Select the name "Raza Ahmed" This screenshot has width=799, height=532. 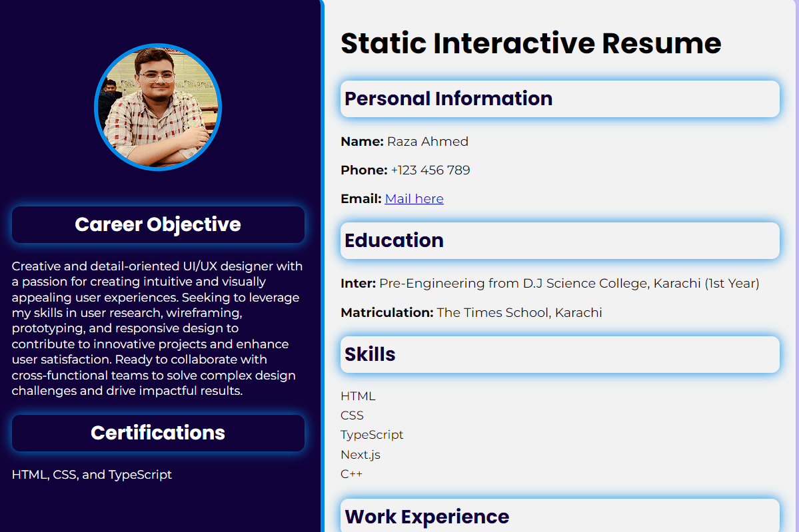(428, 142)
